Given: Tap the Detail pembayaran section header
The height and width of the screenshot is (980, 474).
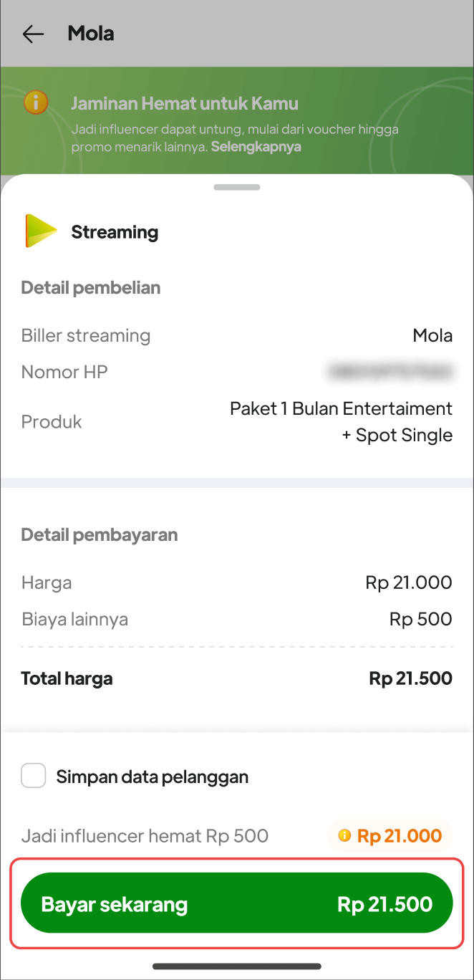Looking at the screenshot, I should [100, 534].
